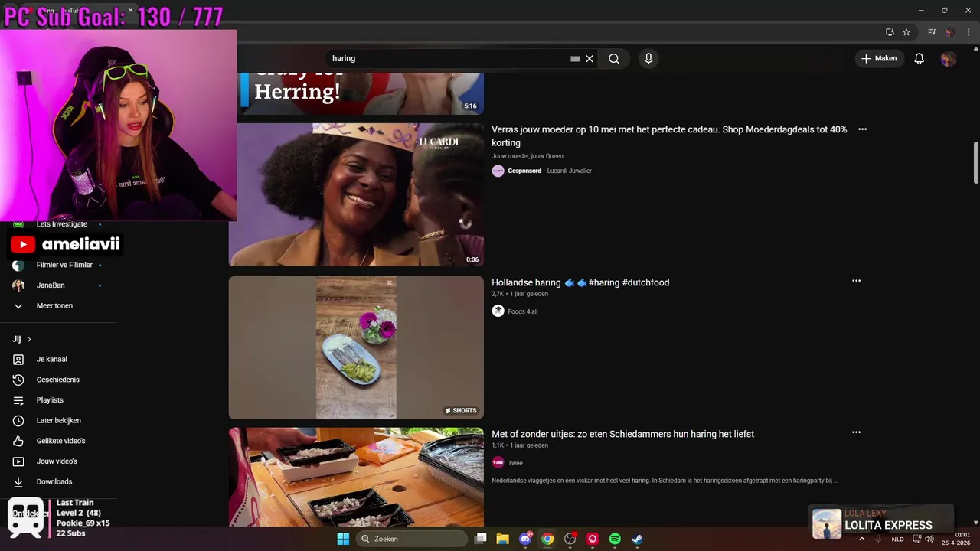Click the Downloads arrow icon
The width and height of the screenshot is (980, 551).
click(x=18, y=481)
